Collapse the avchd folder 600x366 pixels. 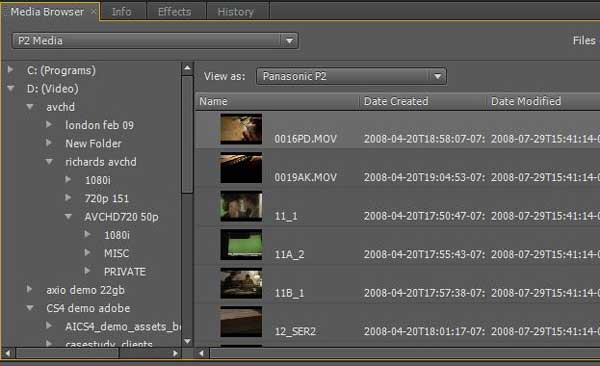(30, 107)
